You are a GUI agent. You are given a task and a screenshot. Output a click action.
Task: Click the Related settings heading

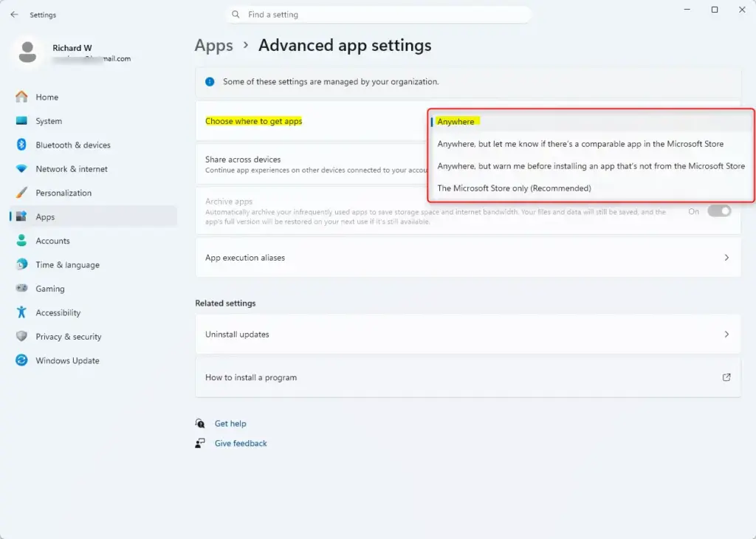[x=225, y=303]
